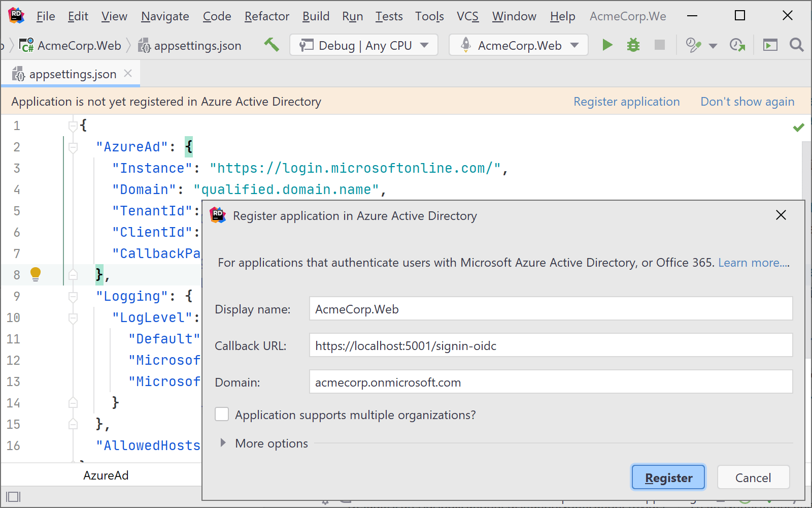Toggle tool window bars icon in status bar
This screenshot has height=508, width=812.
[13, 496]
